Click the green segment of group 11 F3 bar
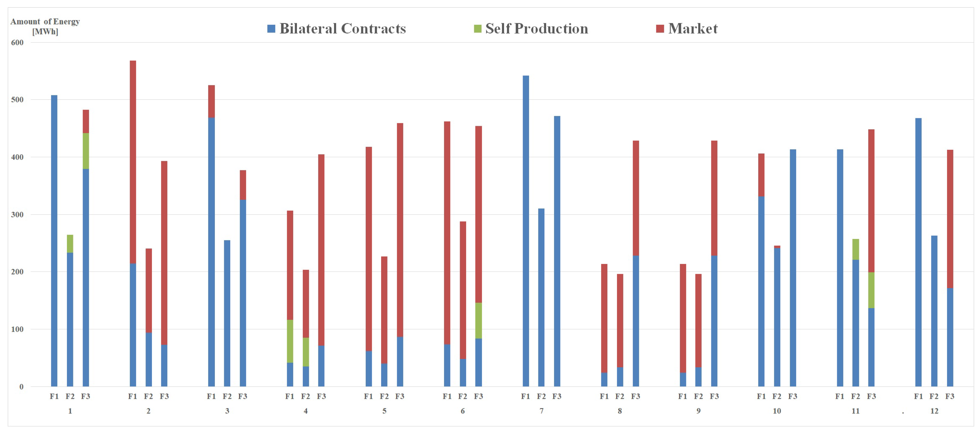 coord(871,290)
